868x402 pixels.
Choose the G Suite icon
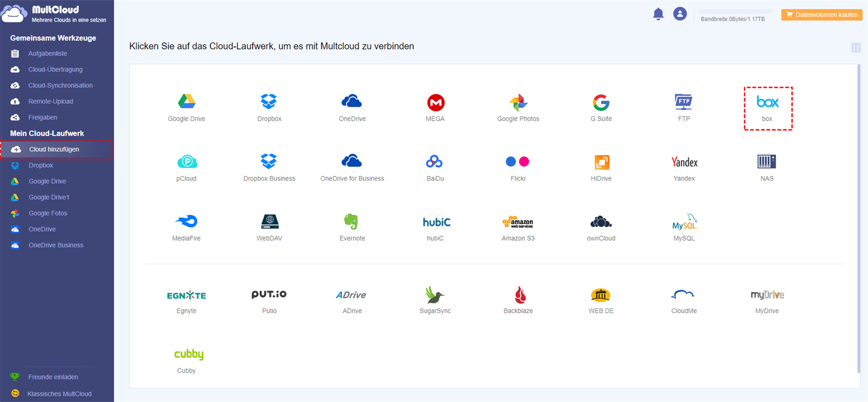coord(601,103)
